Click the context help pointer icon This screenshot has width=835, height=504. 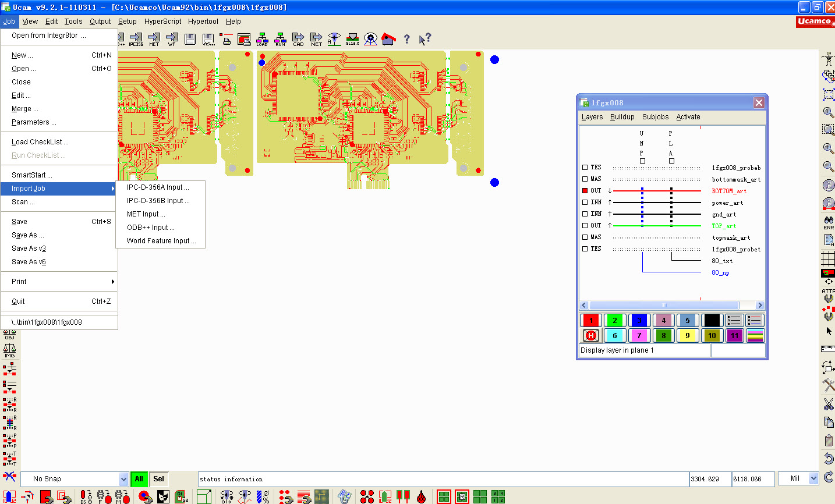click(425, 39)
